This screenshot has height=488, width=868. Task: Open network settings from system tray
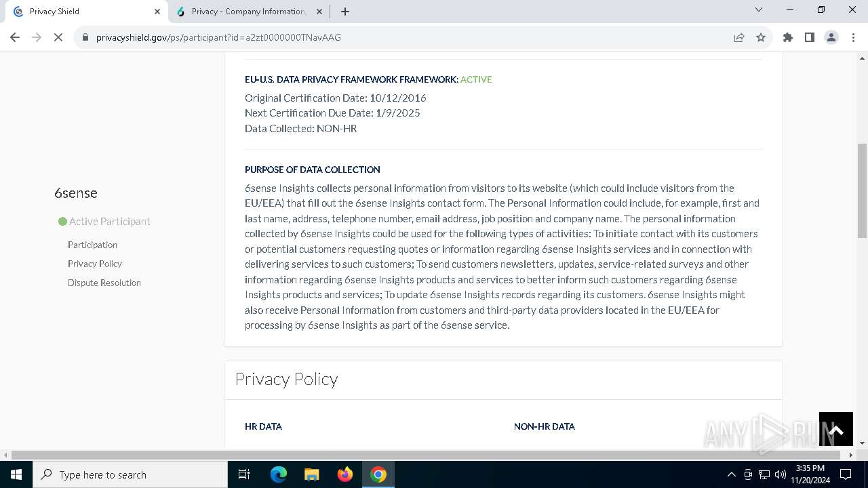[764, 474]
